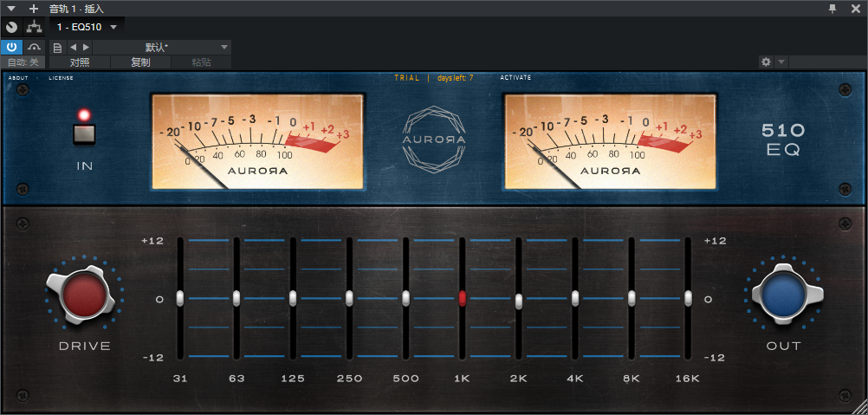This screenshot has width=868, height=415.
Task: Click the TRIAL days left text
Action: 434,78
